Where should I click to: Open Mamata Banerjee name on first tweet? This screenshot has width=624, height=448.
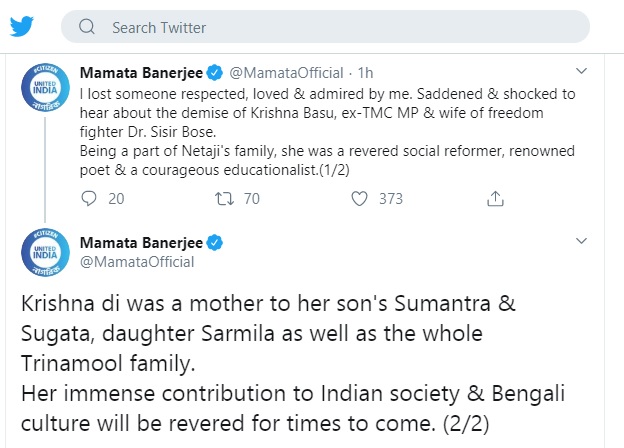(141, 73)
